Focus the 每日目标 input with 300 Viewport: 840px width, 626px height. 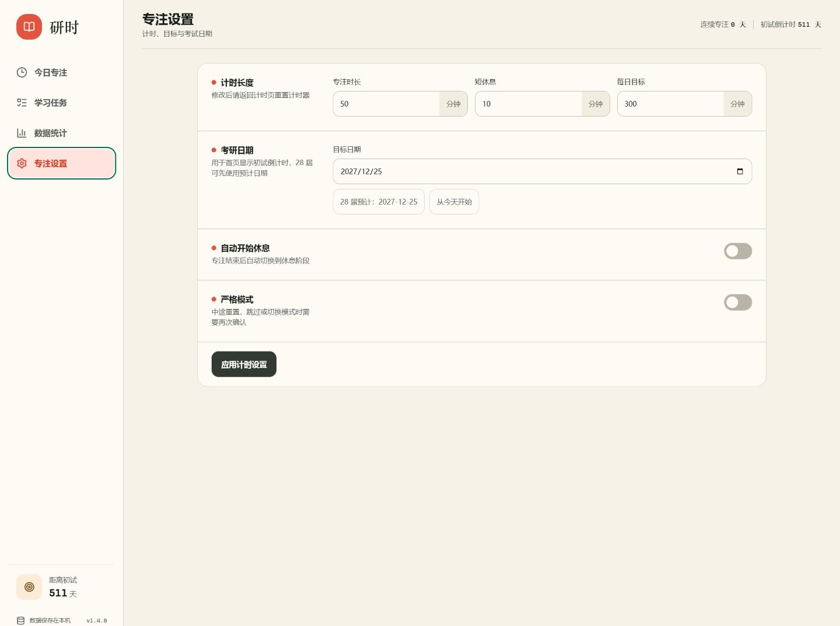coord(671,104)
